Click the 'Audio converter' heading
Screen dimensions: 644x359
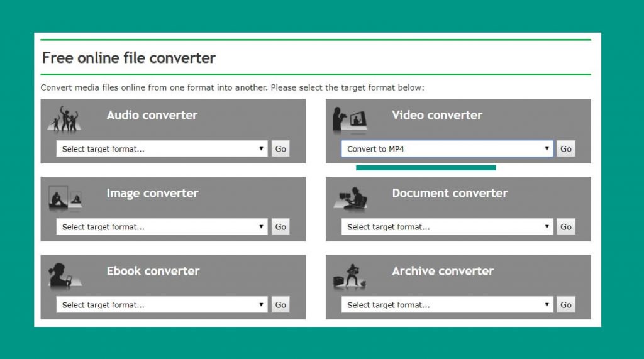pos(152,115)
